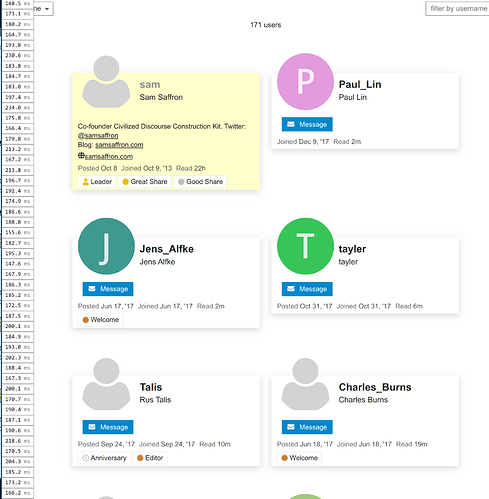This screenshot has height=499, width=489.
Task: Open the Blog samsaffron.com link
Action: [119, 145]
